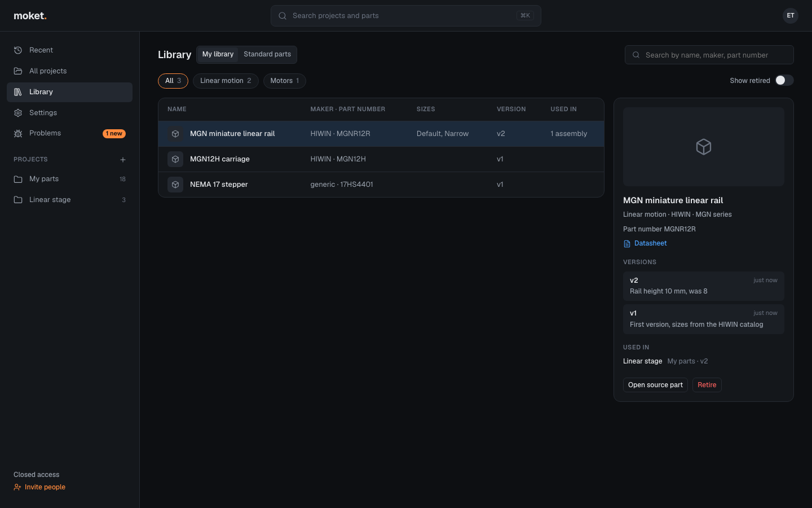Select the v2 version entry
The width and height of the screenshot is (812, 508).
(704, 286)
